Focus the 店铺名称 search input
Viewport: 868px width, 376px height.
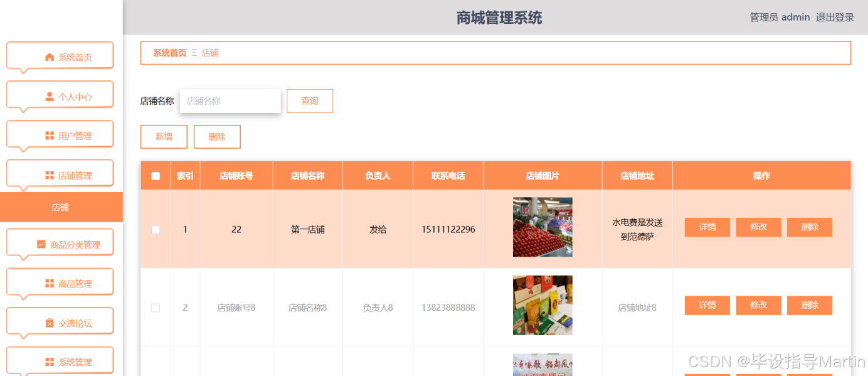pyautogui.click(x=230, y=101)
